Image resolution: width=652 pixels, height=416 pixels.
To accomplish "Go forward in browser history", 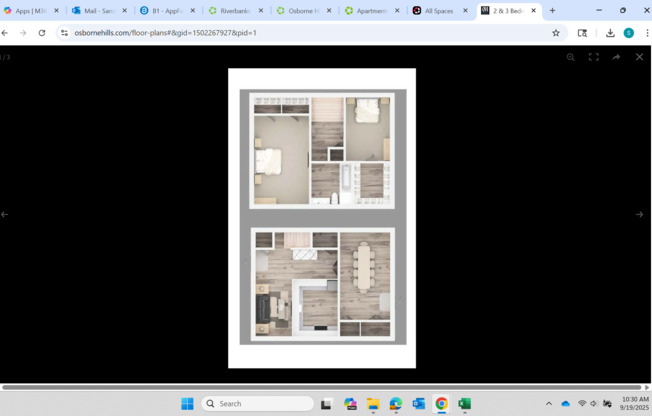I will tap(23, 33).
